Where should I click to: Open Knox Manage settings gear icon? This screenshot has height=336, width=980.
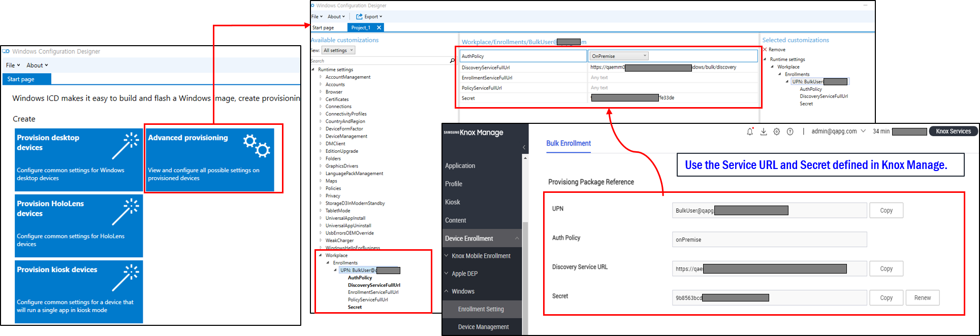[x=777, y=131]
